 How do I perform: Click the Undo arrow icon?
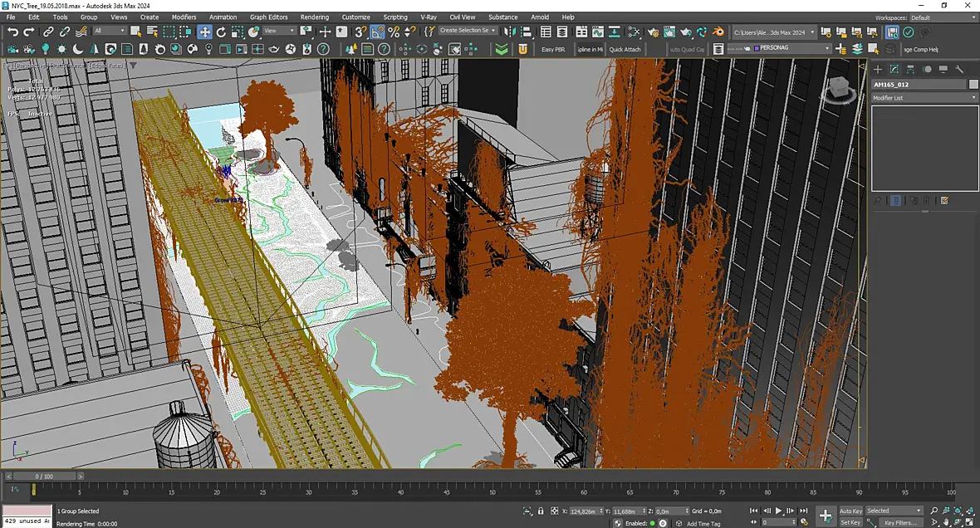12,32
